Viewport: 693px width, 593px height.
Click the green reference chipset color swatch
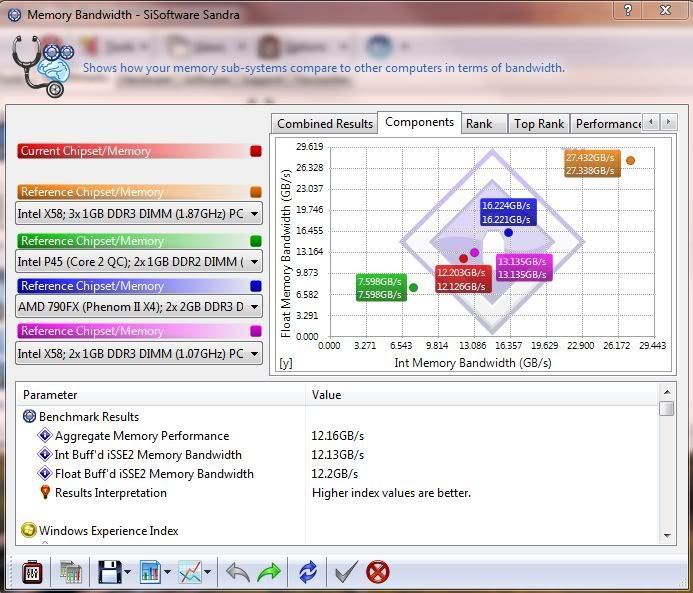[x=255, y=241]
